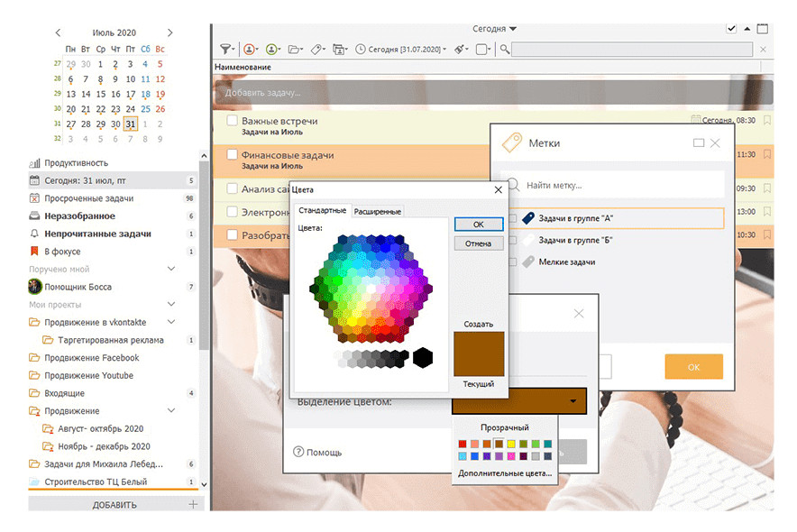This screenshot has height=532, width=797.
Task: Click the Наименование column header
Action: (x=243, y=67)
